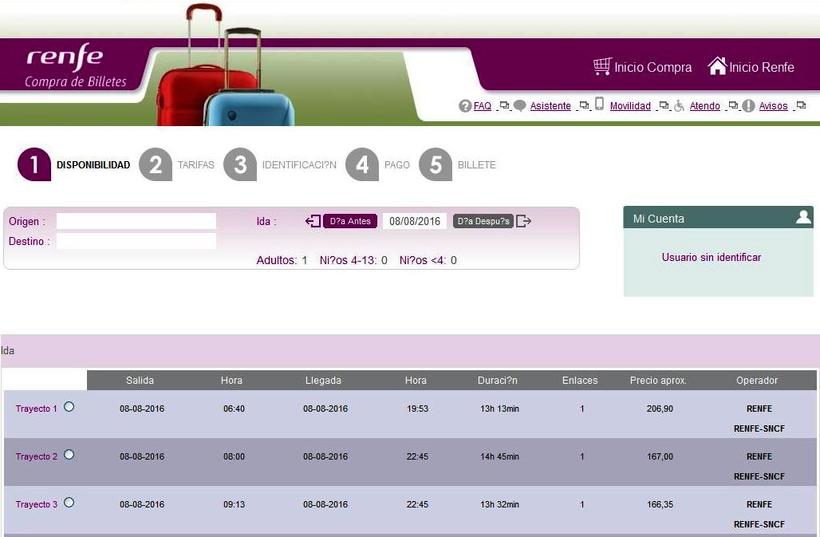Click the Trayecto 2 label

pos(36,456)
